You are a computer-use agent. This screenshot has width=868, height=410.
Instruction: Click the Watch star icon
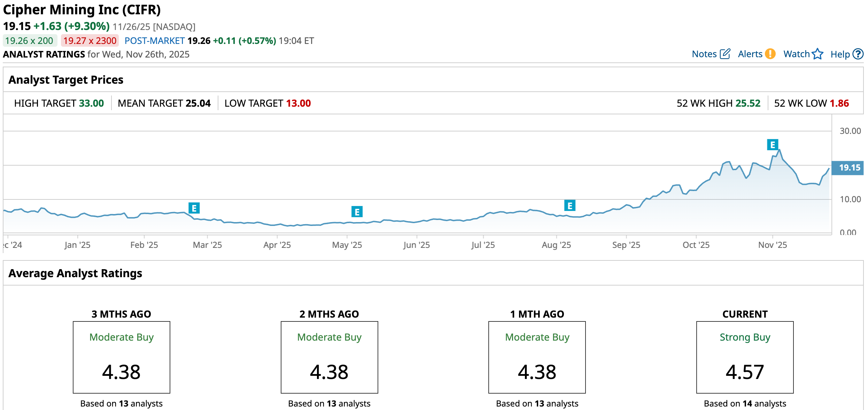817,54
